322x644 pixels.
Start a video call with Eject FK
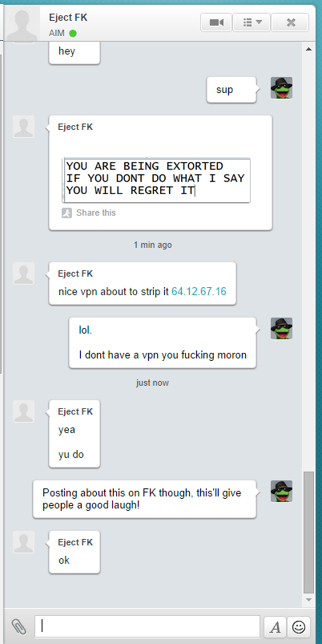[216, 22]
